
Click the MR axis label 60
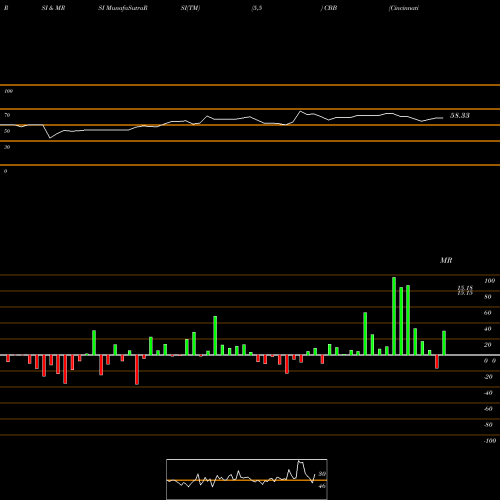pyautogui.click(x=487, y=313)
